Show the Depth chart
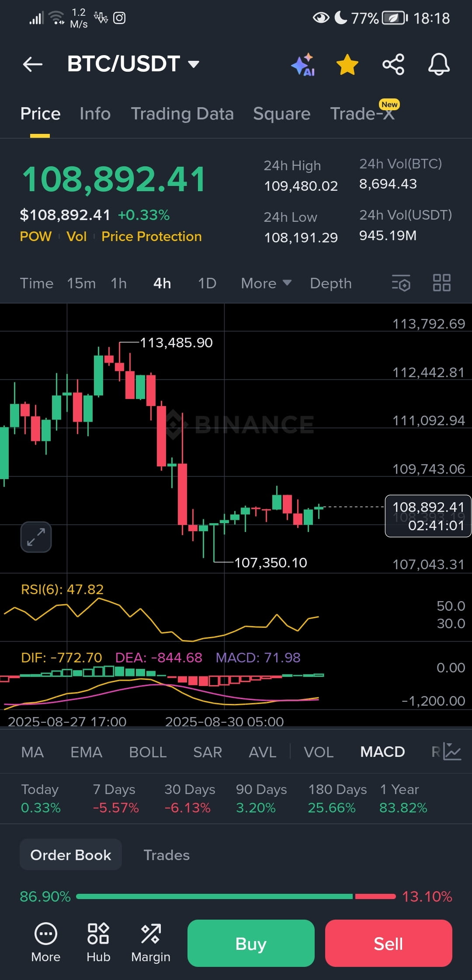 331,283
